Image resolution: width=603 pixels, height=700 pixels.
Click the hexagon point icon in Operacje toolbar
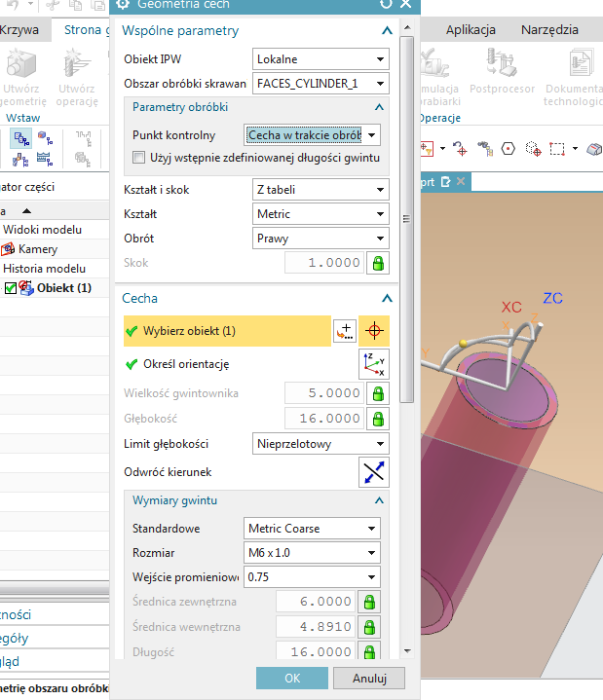[509, 149]
